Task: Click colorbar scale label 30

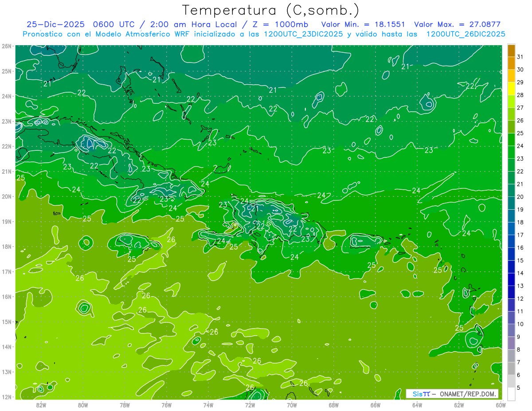Action: (x=520, y=70)
